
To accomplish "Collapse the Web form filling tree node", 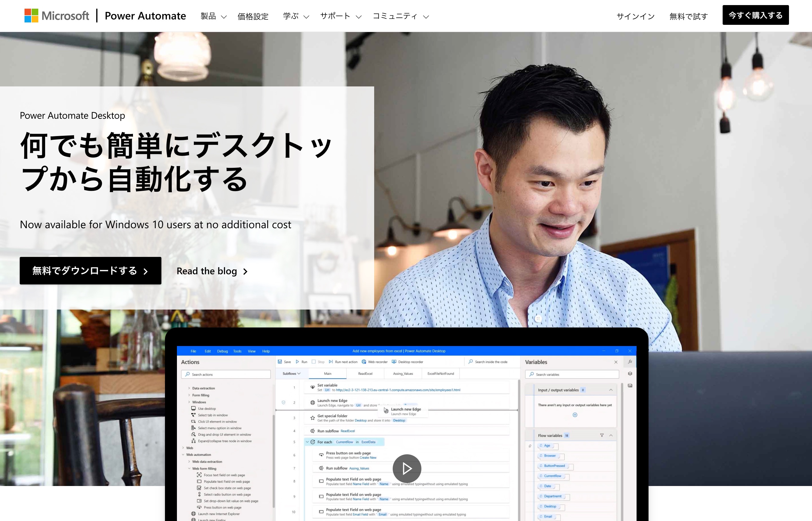I will (x=189, y=469).
